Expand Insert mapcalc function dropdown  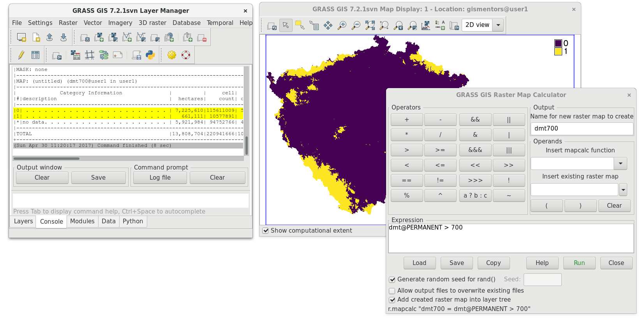[620, 164]
